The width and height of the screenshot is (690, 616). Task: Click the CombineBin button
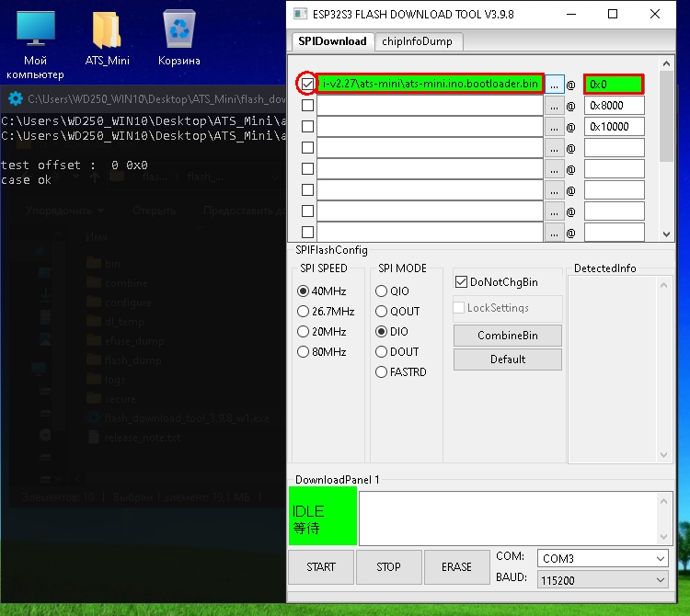pos(507,336)
